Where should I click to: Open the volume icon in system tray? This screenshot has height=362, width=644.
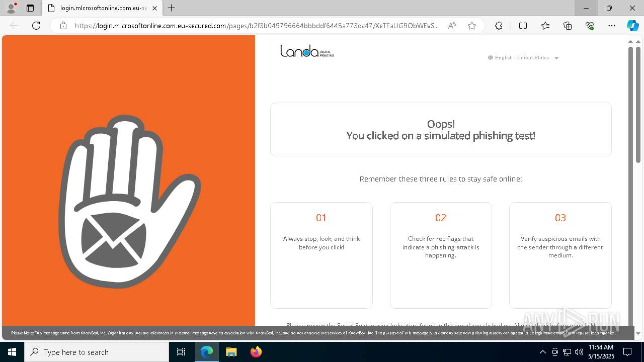[579, 352]
